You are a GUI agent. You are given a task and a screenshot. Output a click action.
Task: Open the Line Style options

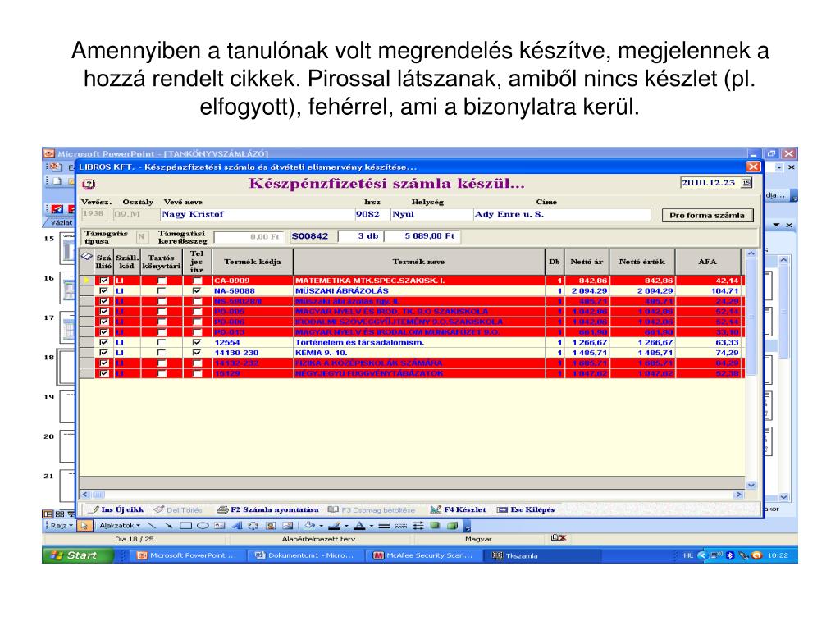pos(384,526)
